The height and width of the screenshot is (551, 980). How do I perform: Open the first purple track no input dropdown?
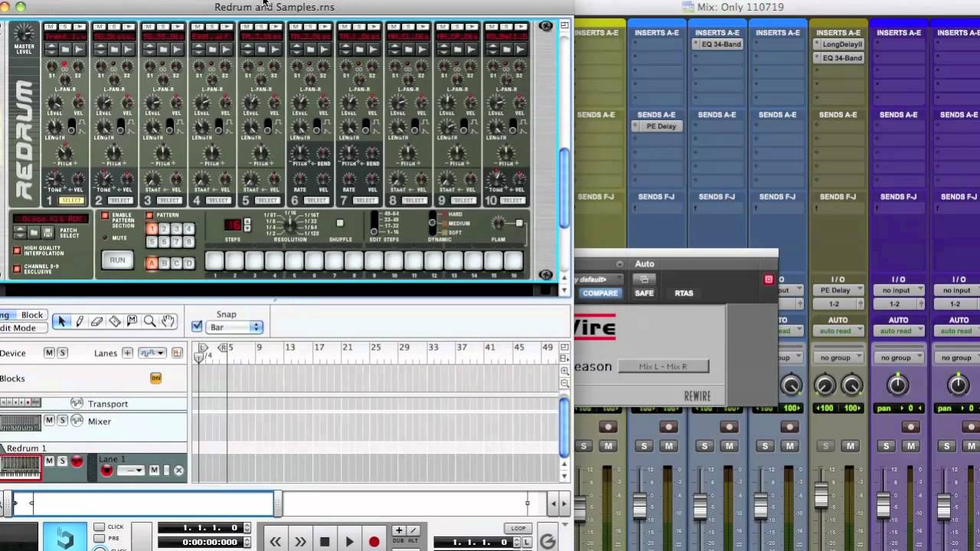[898, 291]
